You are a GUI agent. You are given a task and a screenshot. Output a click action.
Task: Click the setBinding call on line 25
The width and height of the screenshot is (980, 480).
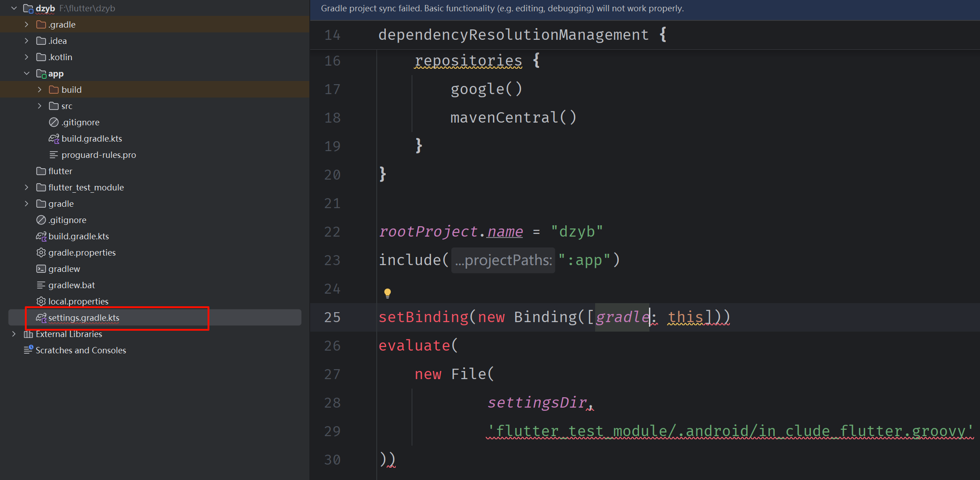pos(423,317)
